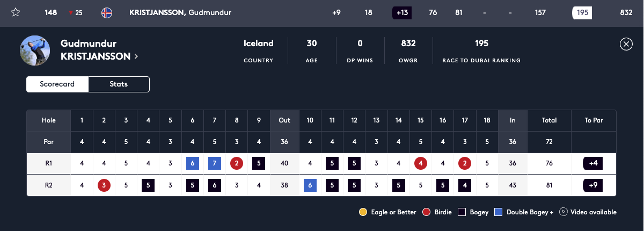
Task: Close the player details panel
Action: 626,45
